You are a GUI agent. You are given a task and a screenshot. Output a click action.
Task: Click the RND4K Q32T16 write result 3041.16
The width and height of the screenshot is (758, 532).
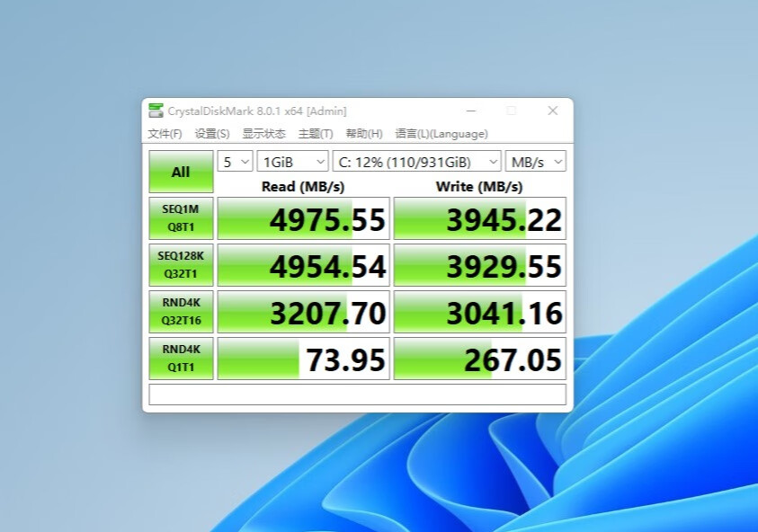coord(479,312)
